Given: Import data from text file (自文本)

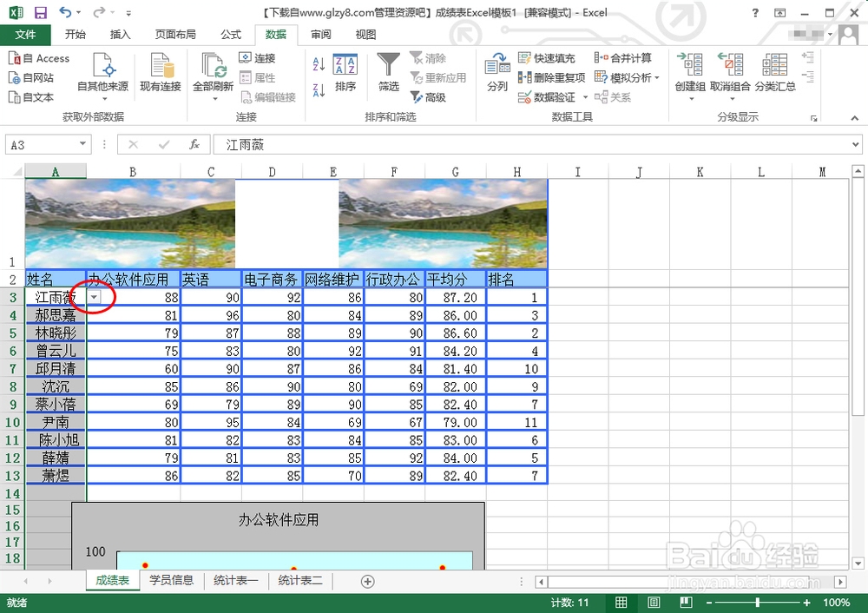Looking at the screenshot, I should click(x=31, y=97).
